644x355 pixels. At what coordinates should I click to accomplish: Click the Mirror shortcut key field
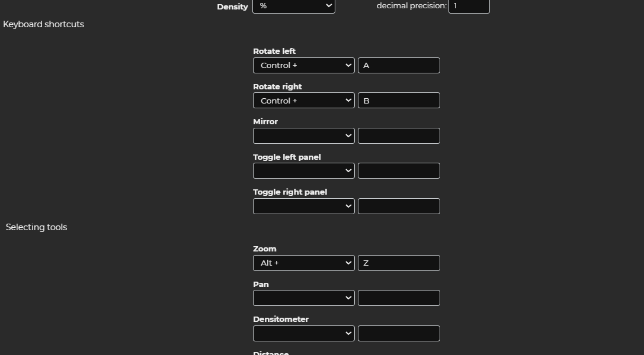point(399,136)
